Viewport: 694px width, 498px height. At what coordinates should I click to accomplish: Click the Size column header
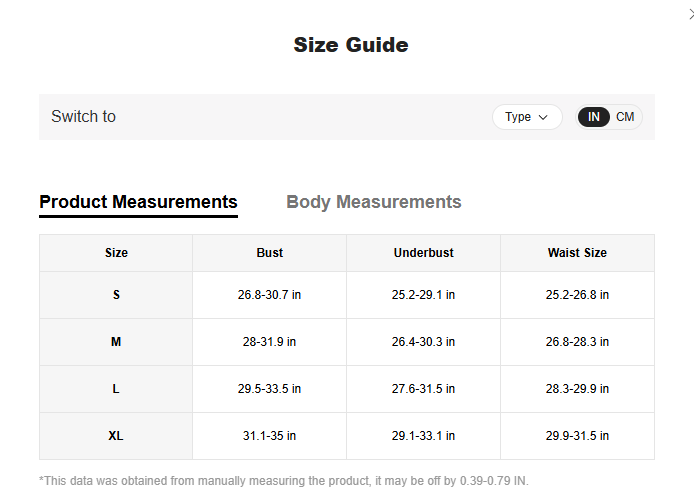click(x=116, y=253)
